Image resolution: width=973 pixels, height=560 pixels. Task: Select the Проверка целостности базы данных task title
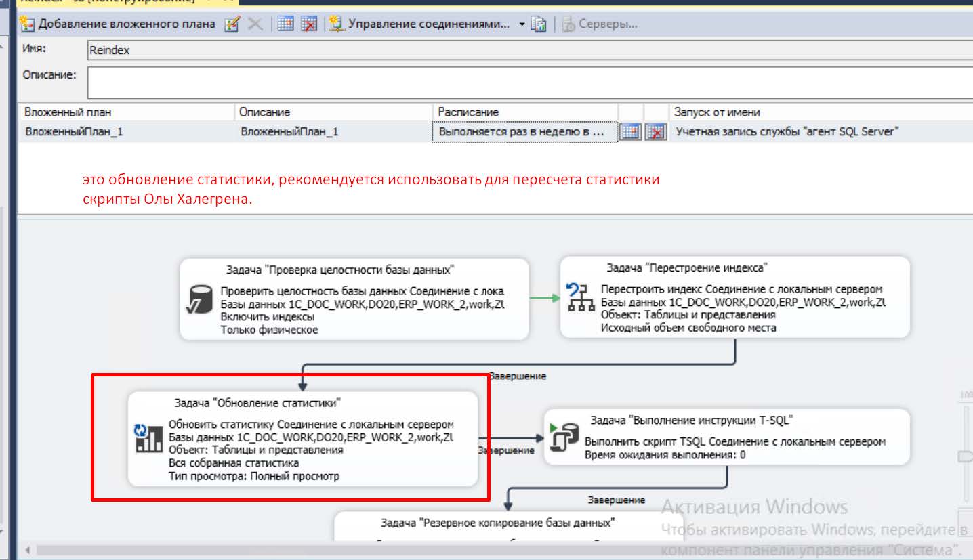click(x=340, y=270)
